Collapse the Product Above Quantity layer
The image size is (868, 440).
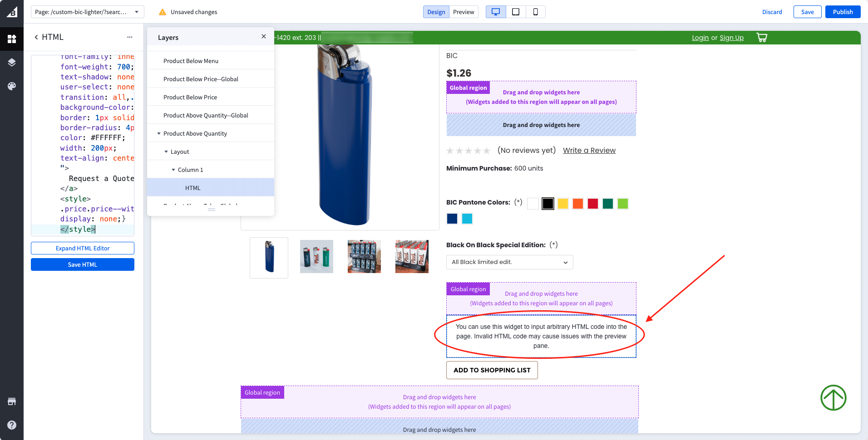click(x=159, y=133)
